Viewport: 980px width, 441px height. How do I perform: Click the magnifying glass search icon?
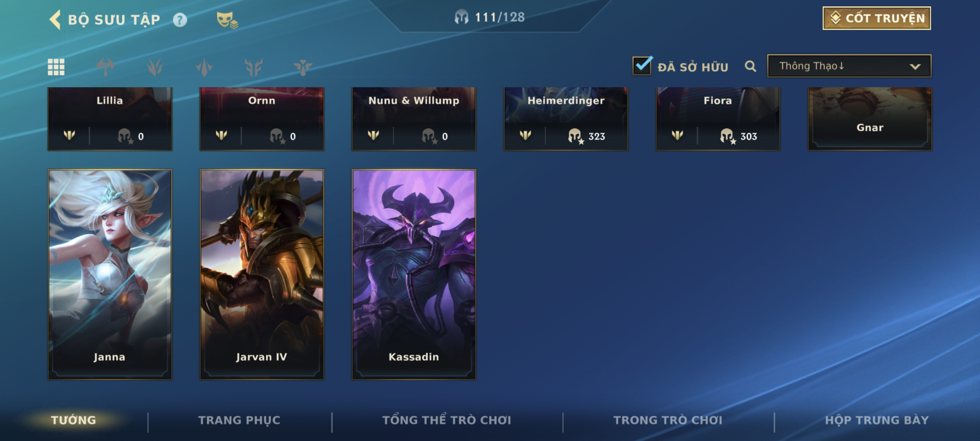(x=750, y=66)
